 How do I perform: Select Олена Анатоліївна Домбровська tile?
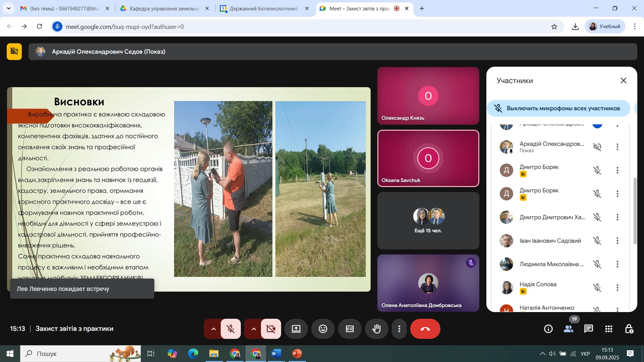point(428,283)
